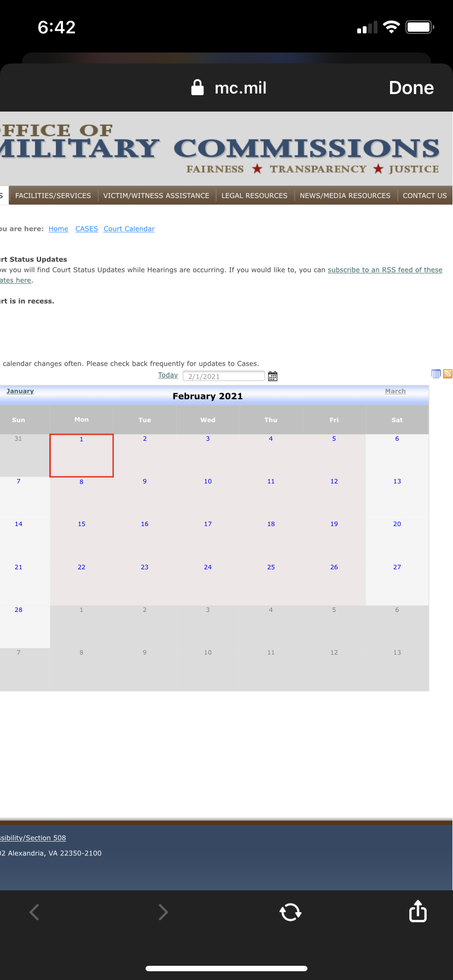Open the News/Media Resources menu

[x=345, y=195]
